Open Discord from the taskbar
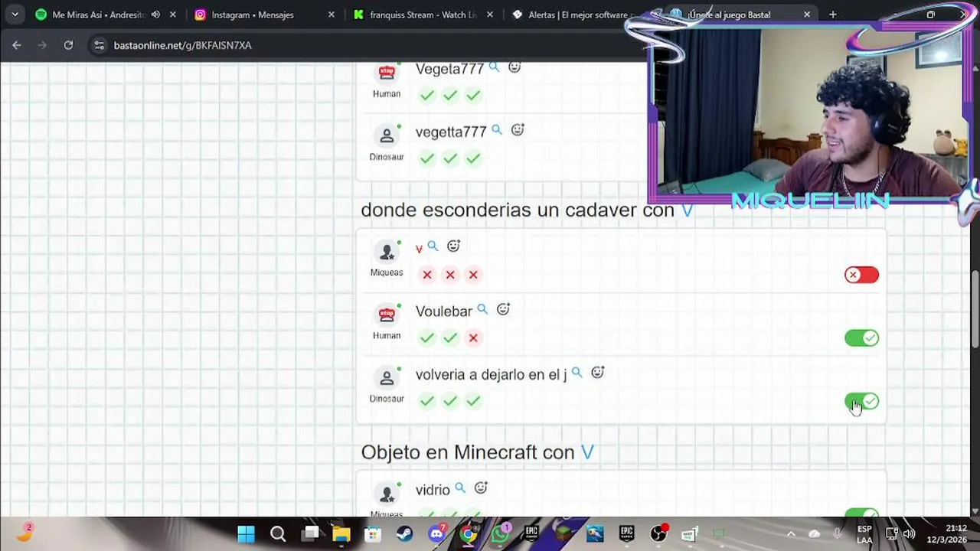 (436, 533)
